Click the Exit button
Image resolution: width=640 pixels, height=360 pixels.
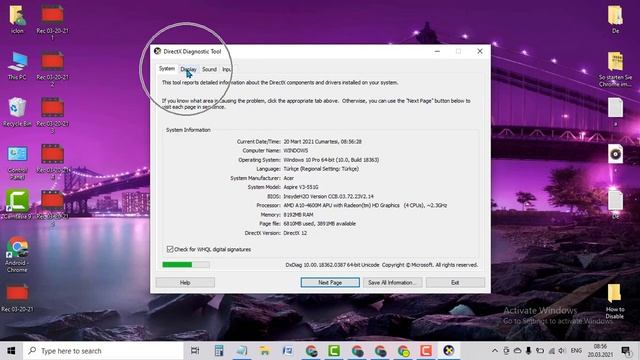coord(455,282)
